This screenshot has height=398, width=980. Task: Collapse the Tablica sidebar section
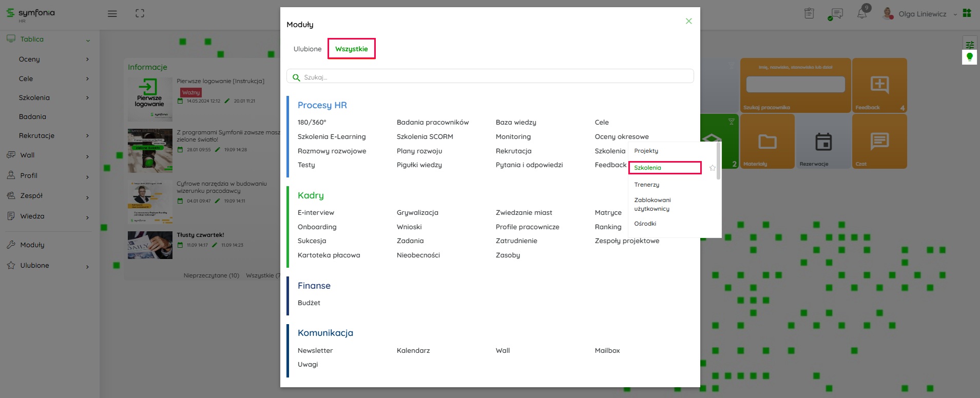pyautogui.click(x=88, y=40)
